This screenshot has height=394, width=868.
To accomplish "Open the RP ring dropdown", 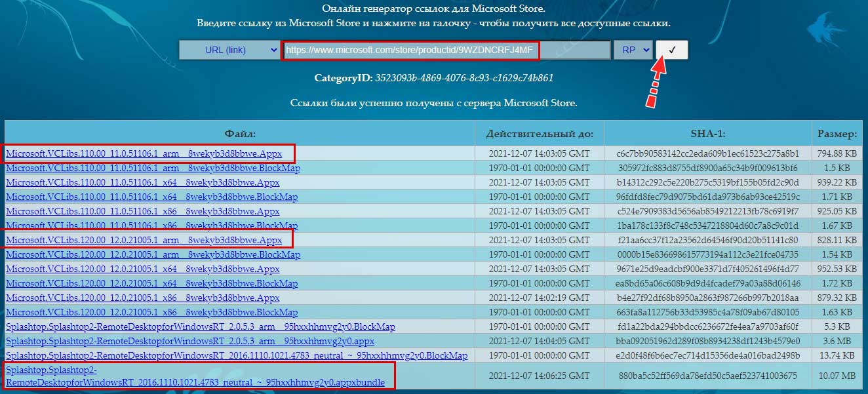I will click(x=633, y=50).
